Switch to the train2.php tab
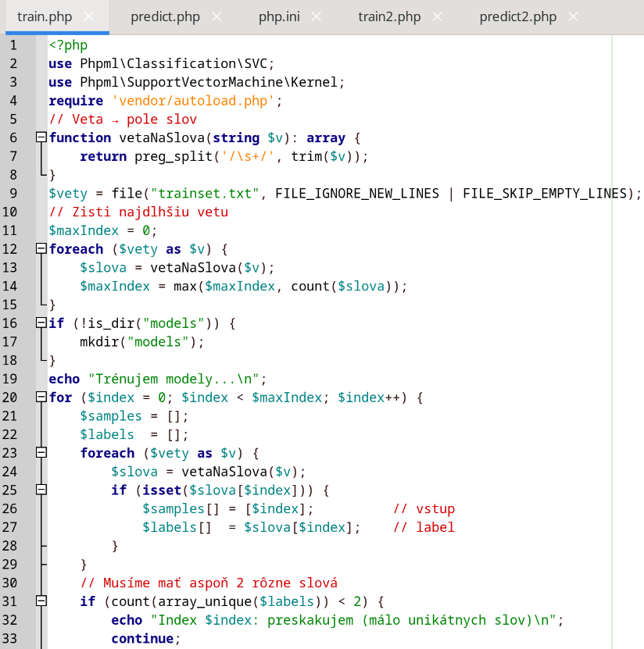644x649 pixels. (x=389, y=16)
